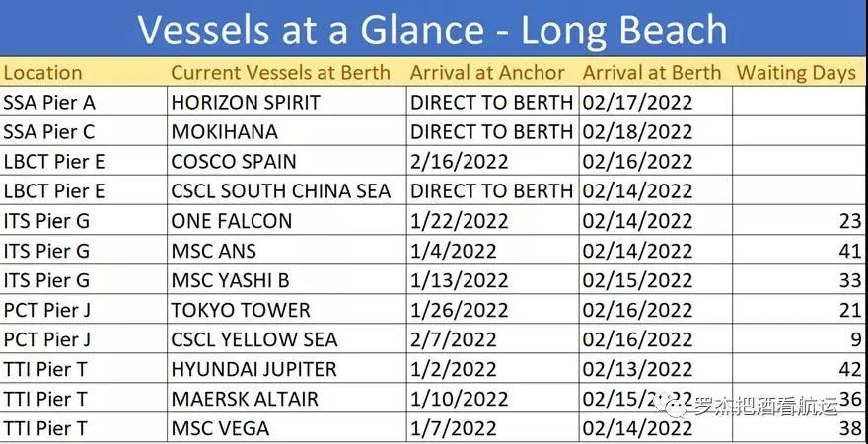Select the Waiting Days column header
The width and height of the screenshot is (868, 444).
796,73
